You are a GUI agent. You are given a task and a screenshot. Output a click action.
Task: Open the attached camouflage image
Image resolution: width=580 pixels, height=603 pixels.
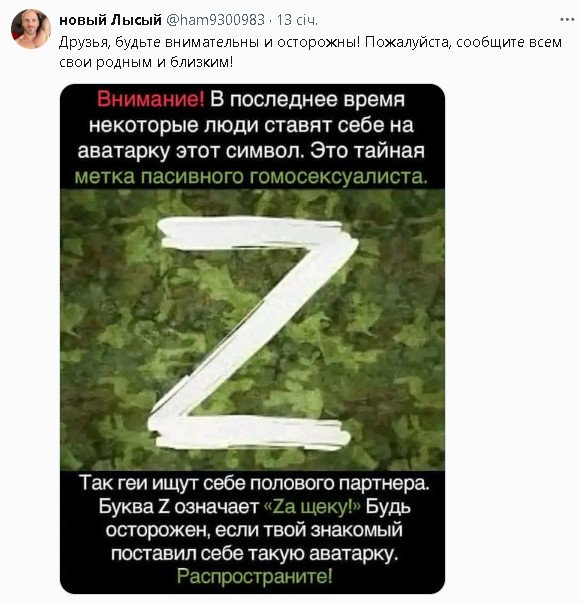[x=252, y=338]
